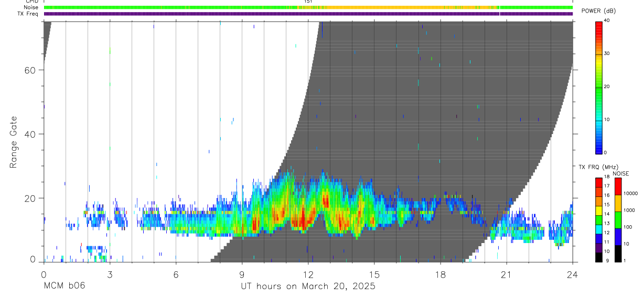Image resolution: width=644 pixels, height=297 pixels.
Task: Click the orange section of the Noise strip
Action: 399,7
